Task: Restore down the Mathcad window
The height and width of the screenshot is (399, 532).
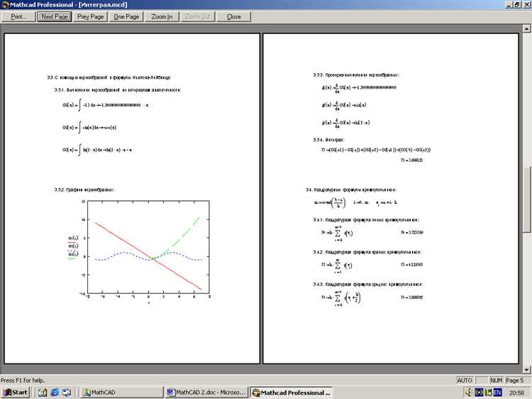Action: point(516,5)
